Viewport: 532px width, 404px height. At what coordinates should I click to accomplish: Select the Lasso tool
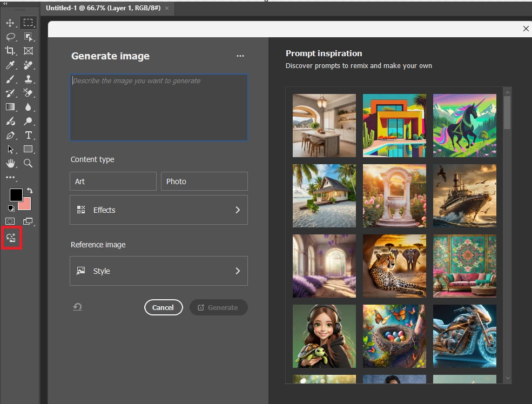click(10, 37)
